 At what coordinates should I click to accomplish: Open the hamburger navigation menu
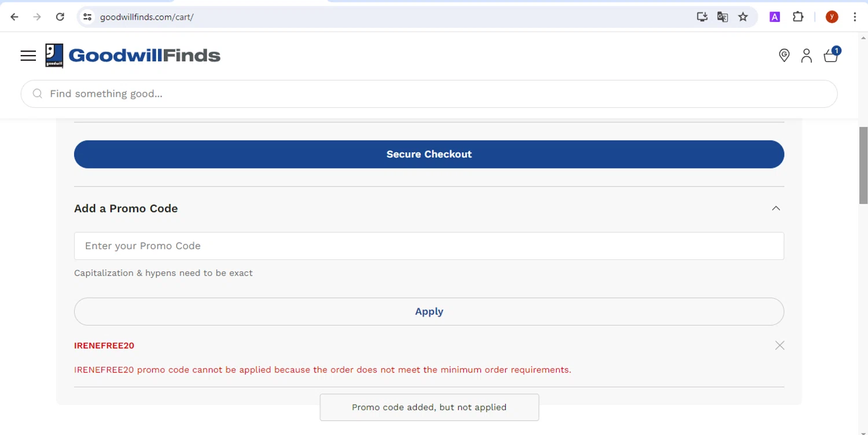(x=28, y=56)
